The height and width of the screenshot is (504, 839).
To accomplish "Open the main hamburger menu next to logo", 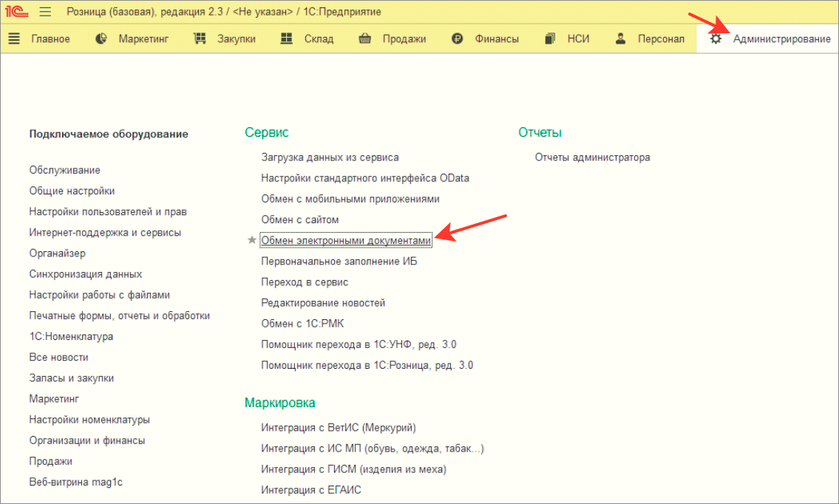I will [45, 11].
